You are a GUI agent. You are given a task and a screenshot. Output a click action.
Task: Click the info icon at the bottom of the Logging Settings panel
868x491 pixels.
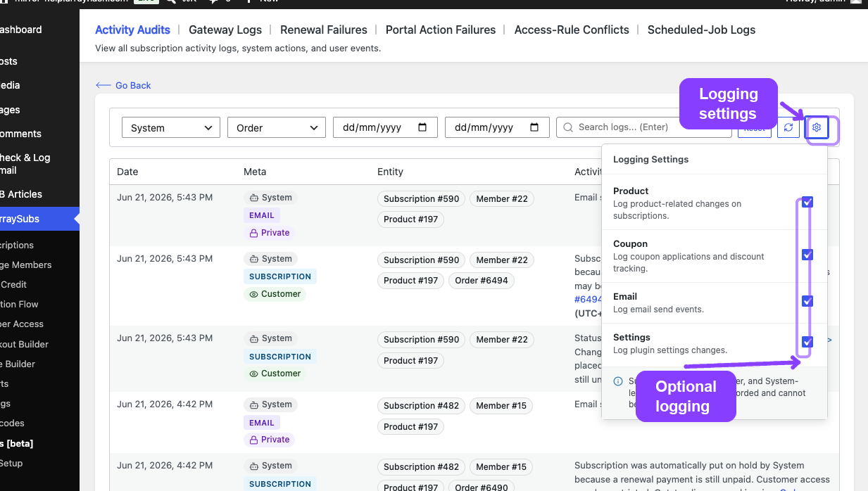tap(618, 381)
